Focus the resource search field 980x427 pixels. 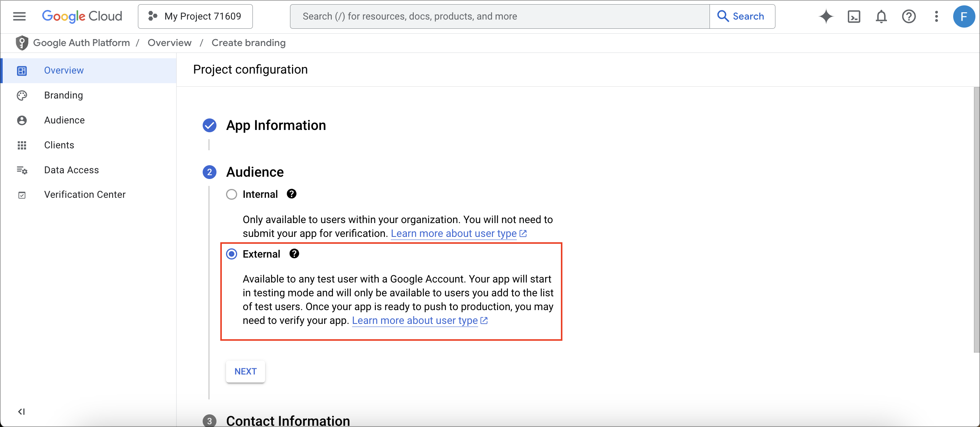pos(500,16)
